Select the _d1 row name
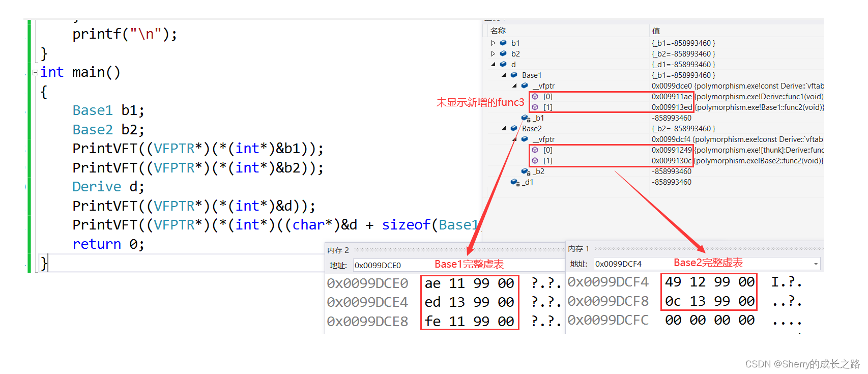The height and width of the screenshot is (374, 868). tap(528, 182)
